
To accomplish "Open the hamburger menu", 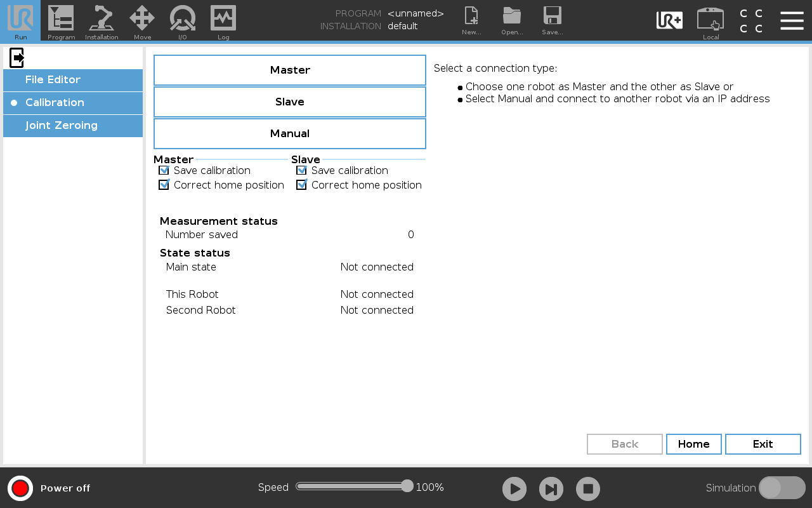I will [792, 20].
